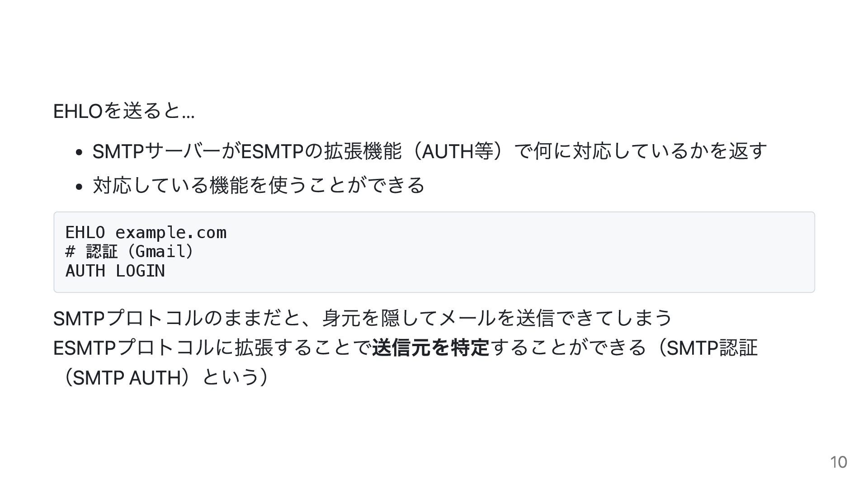Click the page number 10

click(838, 462)
